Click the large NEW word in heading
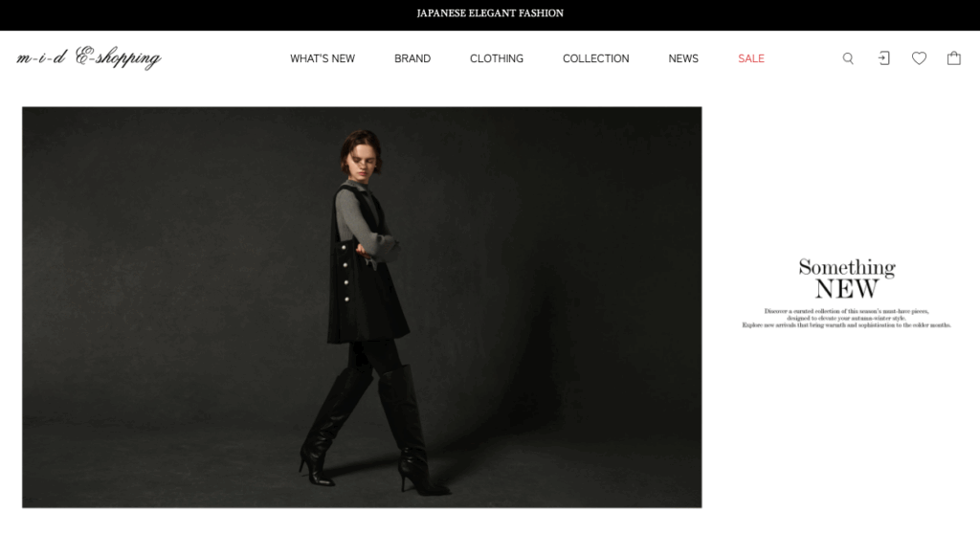 (847, 289)
